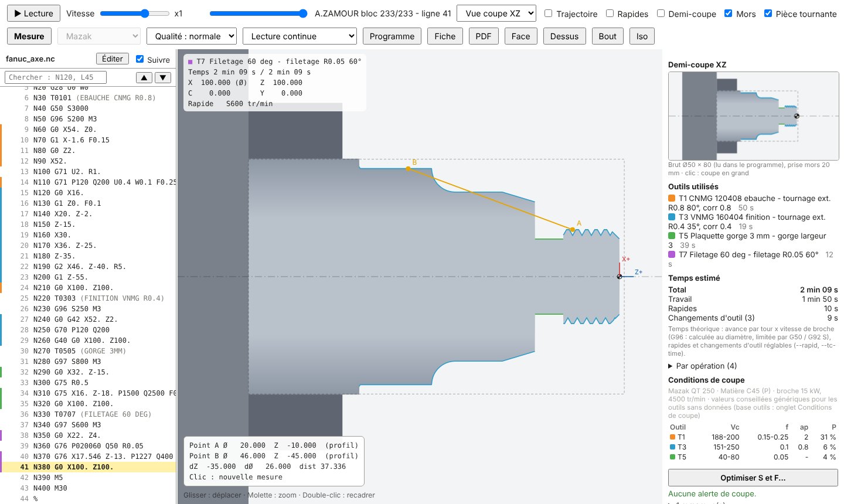Click the blue T3 VNMG tool swatch
This screenshot has height=504, width=844.
[x=672, y=217]
